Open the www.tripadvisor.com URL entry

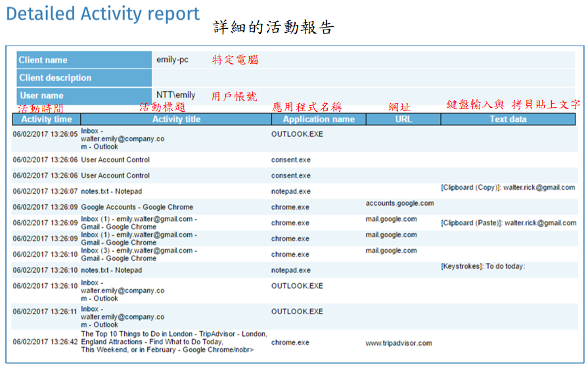coord(399,343)
